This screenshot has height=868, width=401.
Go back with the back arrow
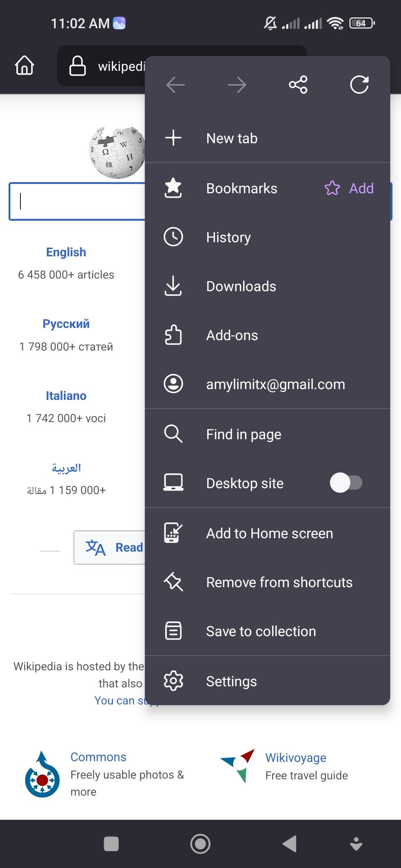(176, 85)
